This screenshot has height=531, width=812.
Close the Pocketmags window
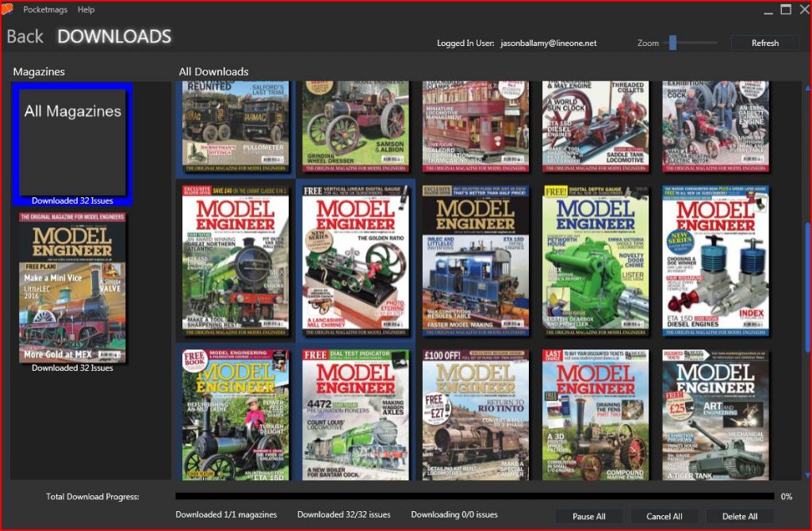805,10
